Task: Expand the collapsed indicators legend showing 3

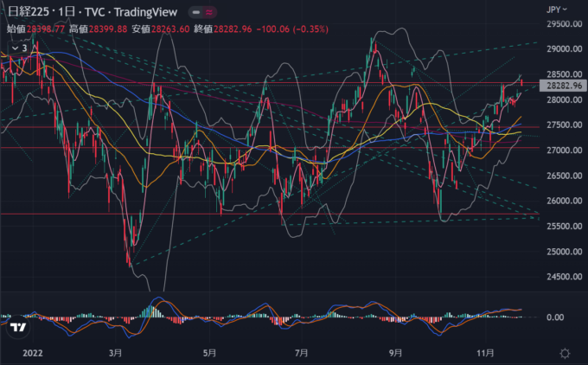Action: [17, 46]
